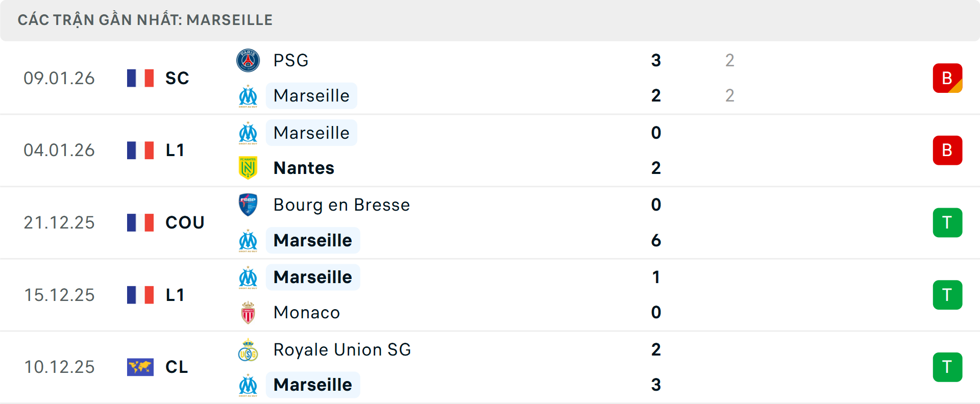Screen dimensions: 980x404
Task: Click the red B indicator for Nantes loss
Action: pyautogui.click(x=948, y=150)
